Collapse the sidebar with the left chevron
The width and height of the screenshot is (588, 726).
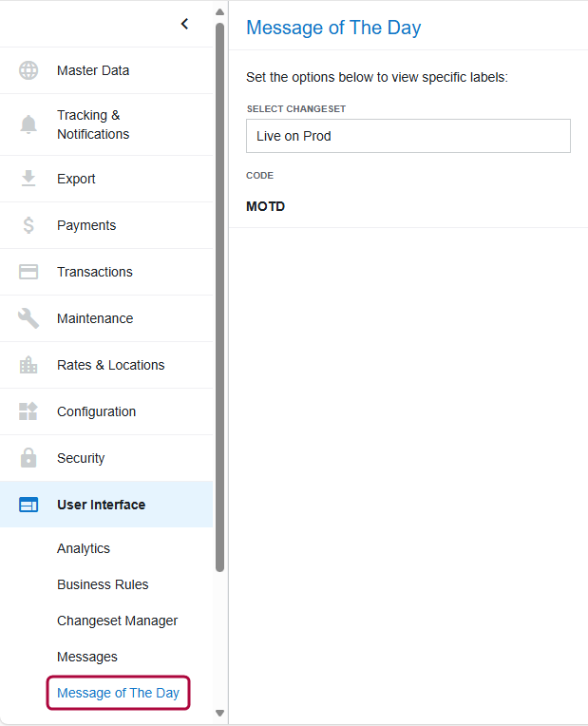click(x=184, y=24)
